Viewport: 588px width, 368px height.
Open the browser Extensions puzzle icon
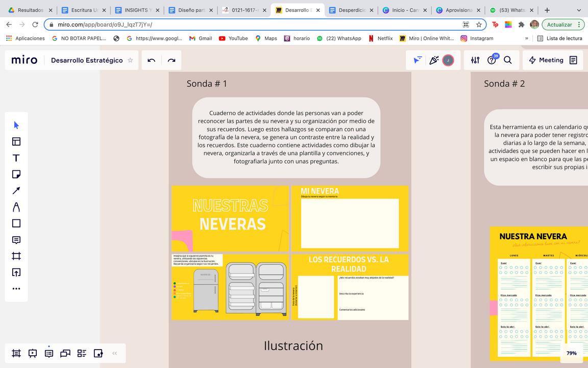pos(521,25)
